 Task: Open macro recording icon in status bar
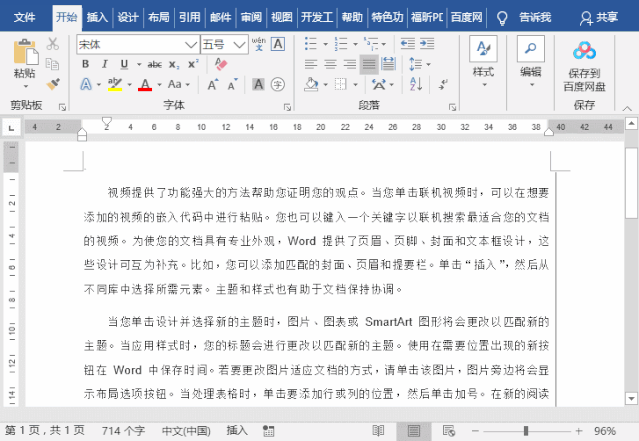point(268,431)
